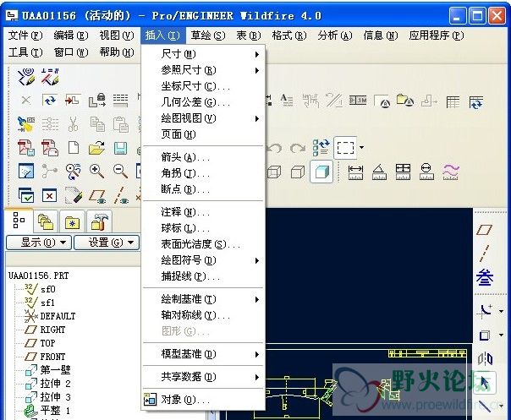Image resolution: width=511 pixels, height=420 pixels.
Task: Switch to the hammer connections tab
Action: click(99, 221)
